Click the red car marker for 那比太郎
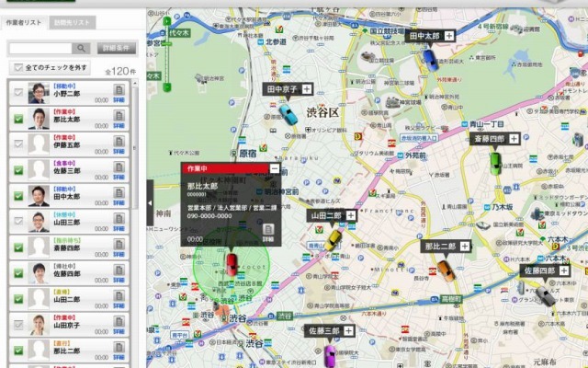Screen dimensions: 588x368 [x=232, y=264]
